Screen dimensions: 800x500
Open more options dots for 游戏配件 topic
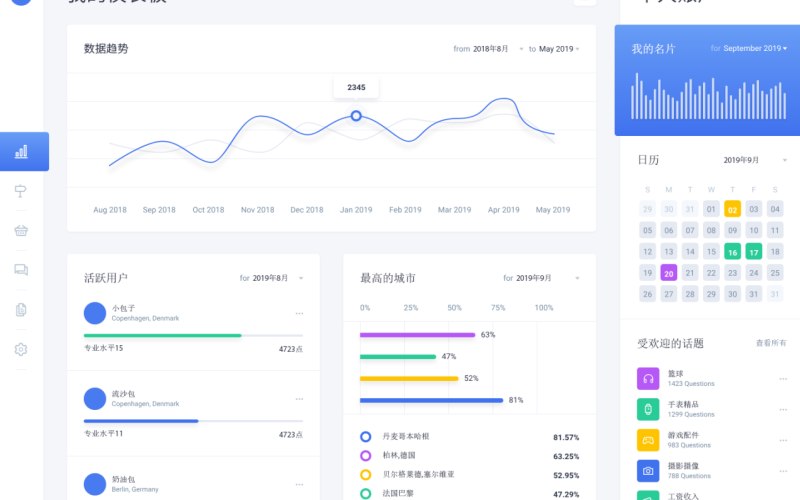point(783,440)
